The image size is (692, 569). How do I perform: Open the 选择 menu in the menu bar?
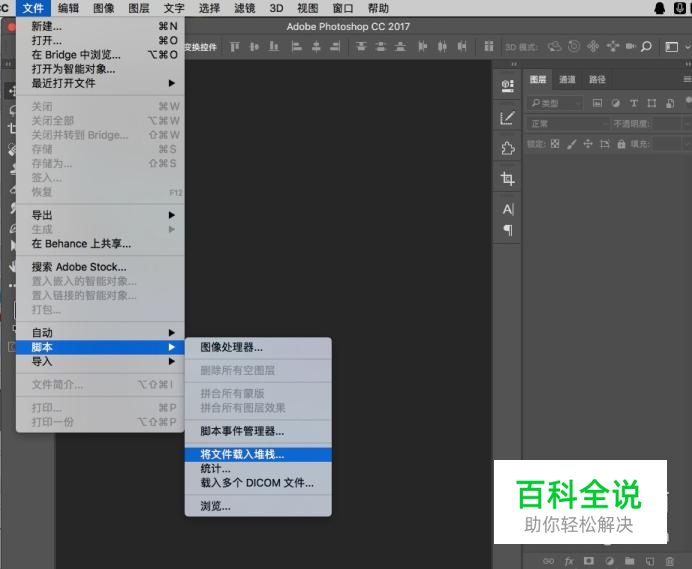(209, 8)
